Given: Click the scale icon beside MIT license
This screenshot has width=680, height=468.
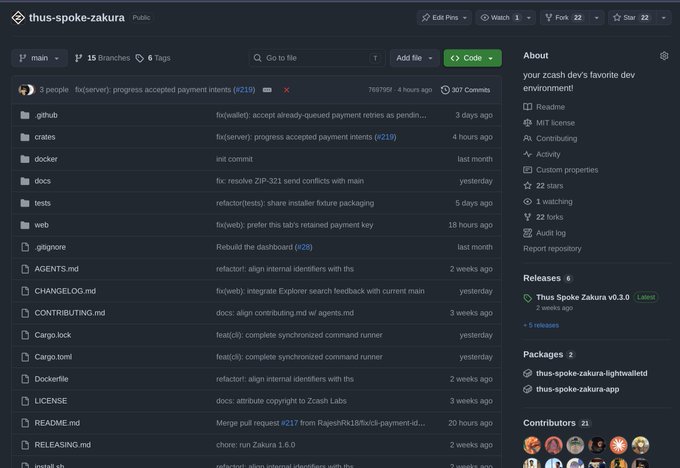Looking at the screenshot, I should (x=527, y=123).
